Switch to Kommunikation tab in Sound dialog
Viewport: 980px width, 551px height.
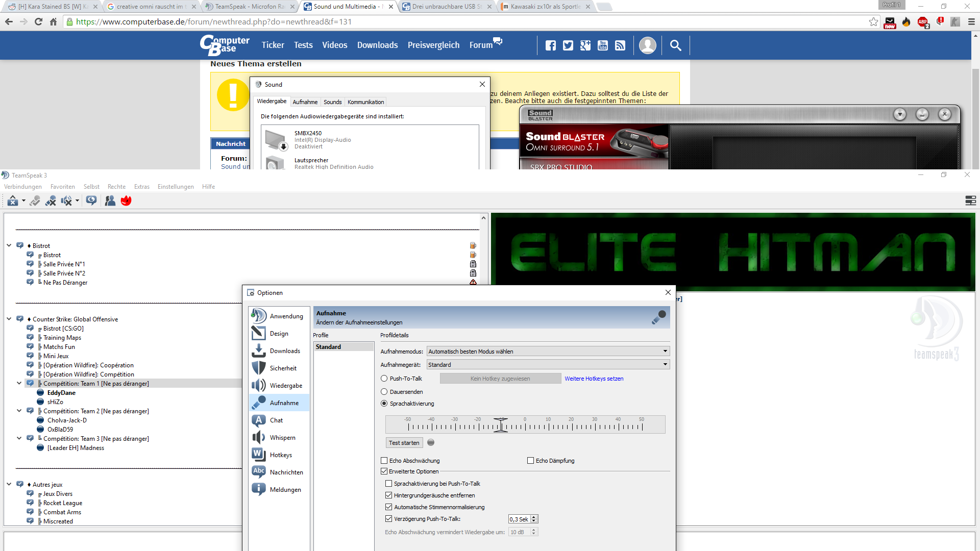point(365,102)
